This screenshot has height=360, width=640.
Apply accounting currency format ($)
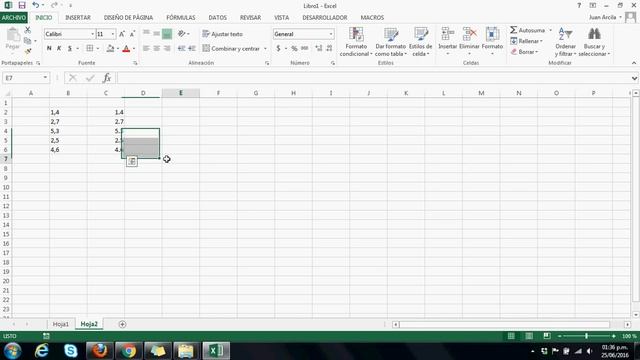(278, 49)
